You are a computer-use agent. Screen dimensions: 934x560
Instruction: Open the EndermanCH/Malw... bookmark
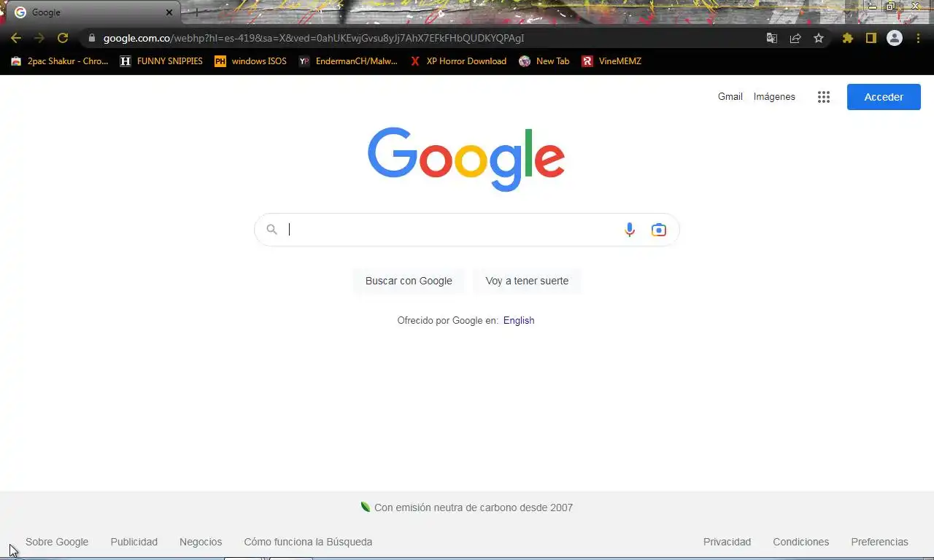pos(348,61)
